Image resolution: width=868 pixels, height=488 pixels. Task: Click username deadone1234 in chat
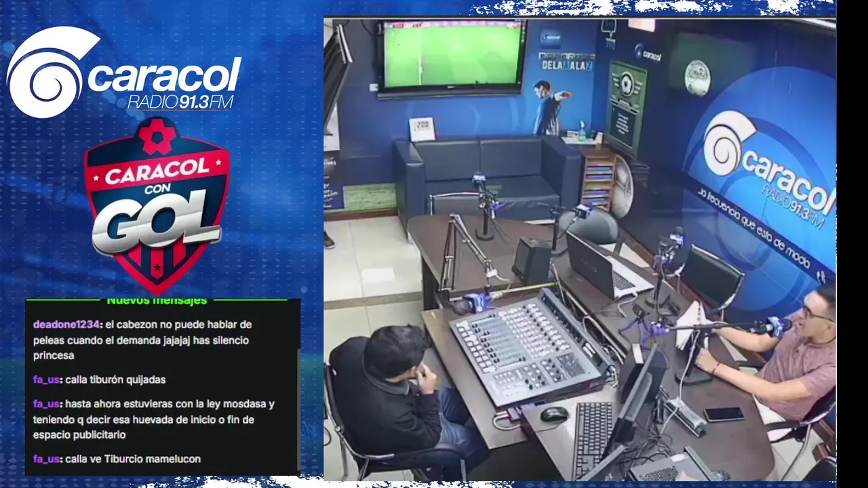[66, 325]
